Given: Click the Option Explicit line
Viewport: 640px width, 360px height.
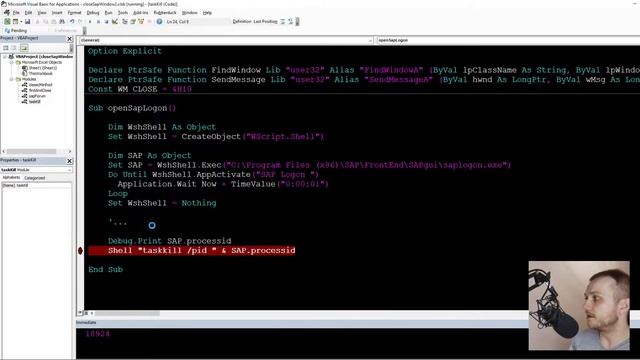Looking at the screenshot, I should tap(125, 51).
